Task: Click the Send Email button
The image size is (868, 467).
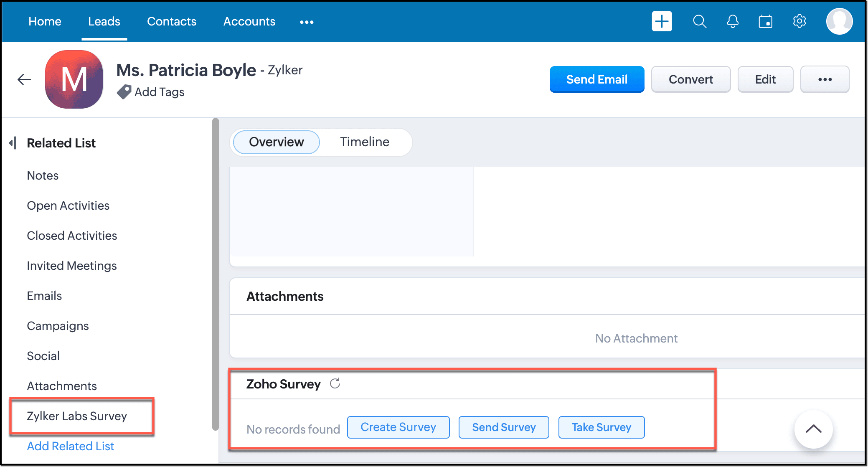Action: tap(596, 79)
